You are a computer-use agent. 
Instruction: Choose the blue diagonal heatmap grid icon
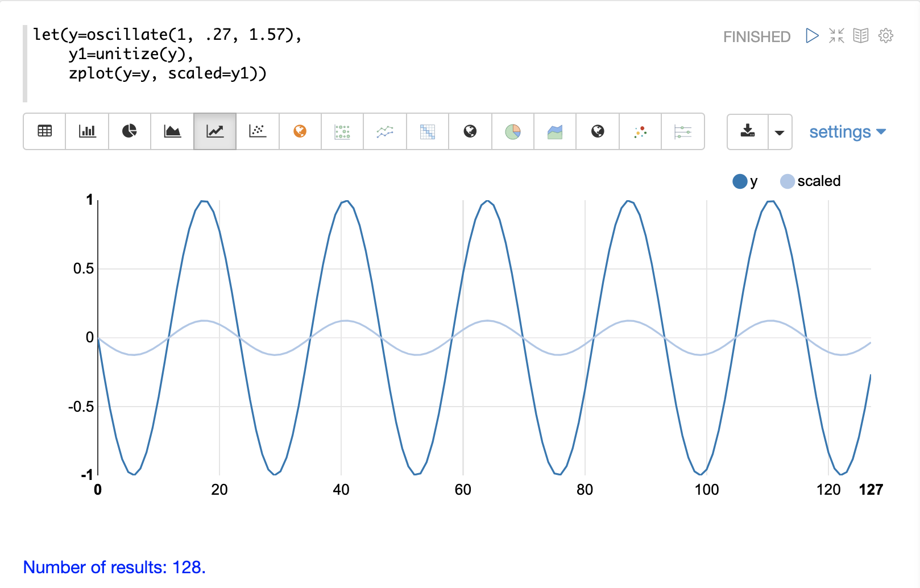[x=428, y=131]
